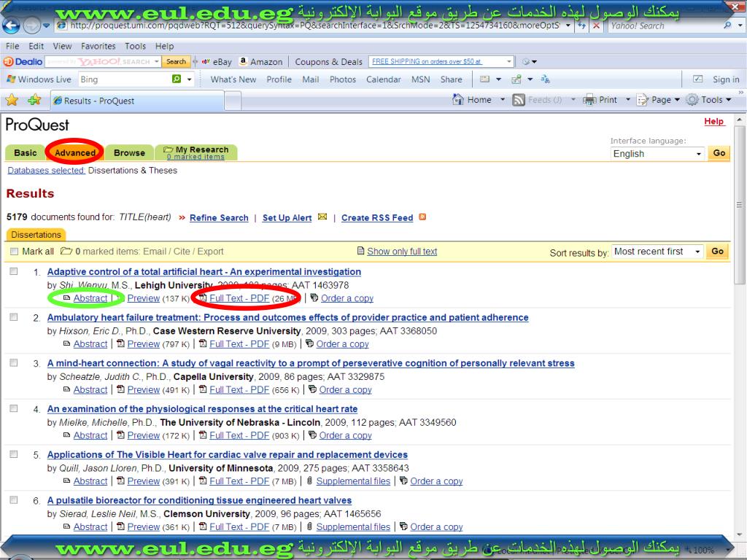
Task: Click in the Bing search input field
Action: (x=124, y=79)
